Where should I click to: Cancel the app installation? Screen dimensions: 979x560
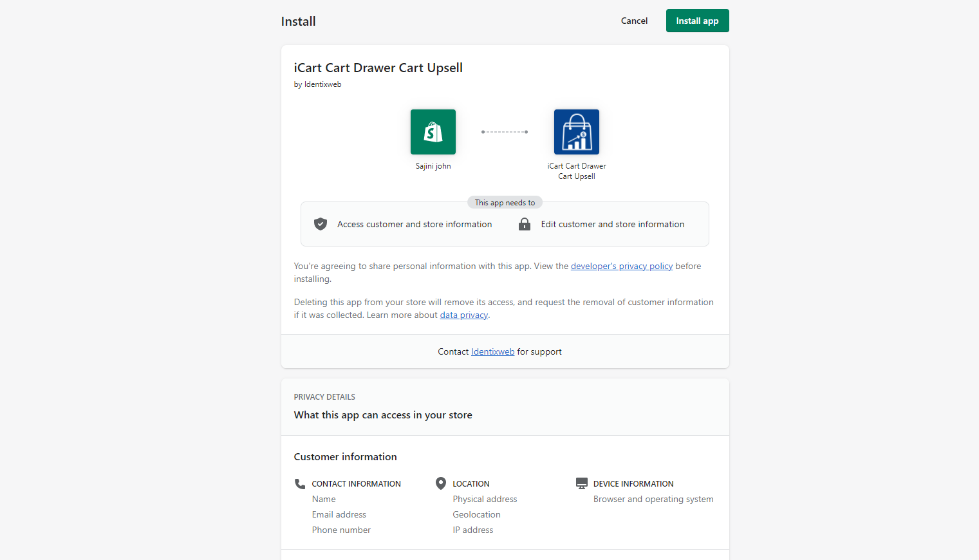point(634,21)
